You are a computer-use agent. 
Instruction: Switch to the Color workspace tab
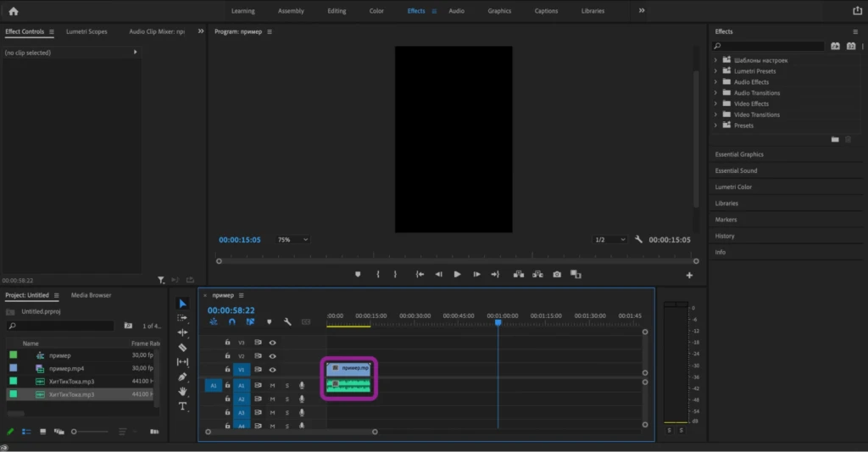(x=376, y=11)
